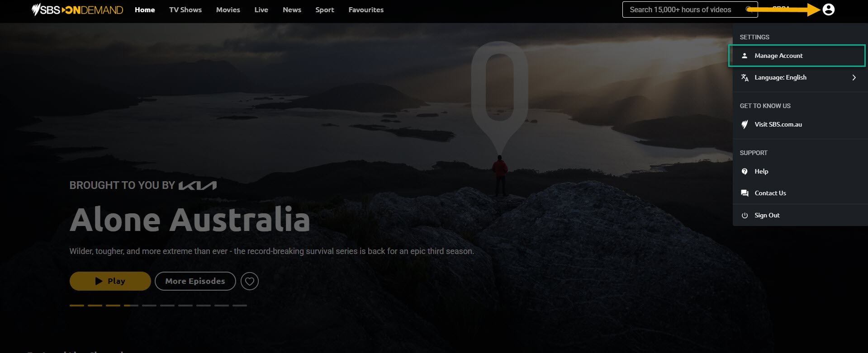Select the Sign Out power icon
This screenshot has width=868, height=353.
[745, 216]
